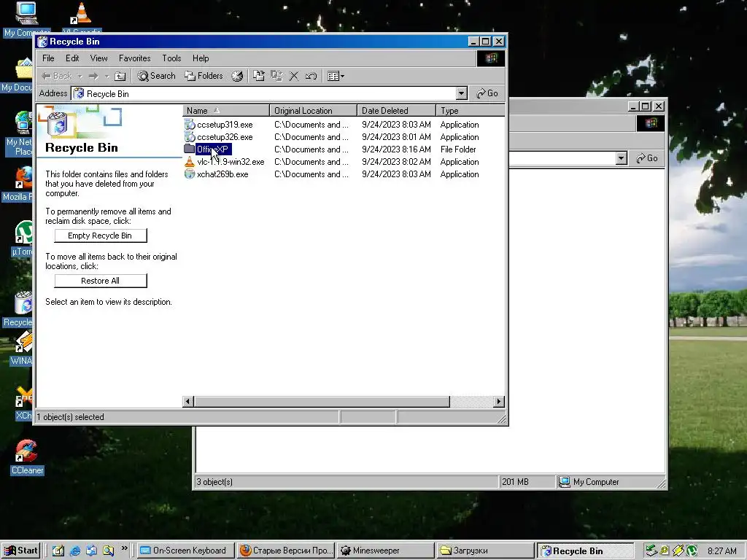This screenshot has height=560, width=747.
Task: Click the system tray clock 8:27 AM
Action: click(721, 551)
